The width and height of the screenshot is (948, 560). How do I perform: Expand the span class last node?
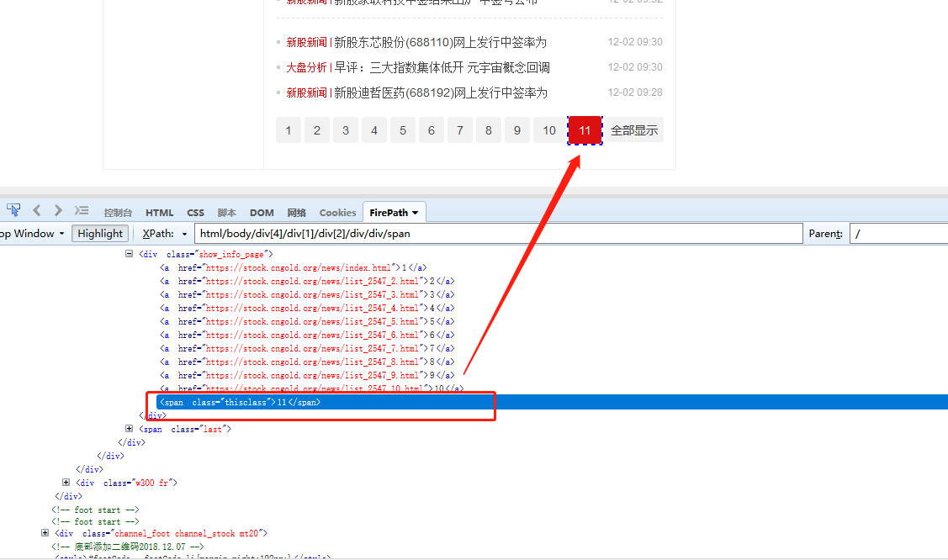(x=129, y=428)
